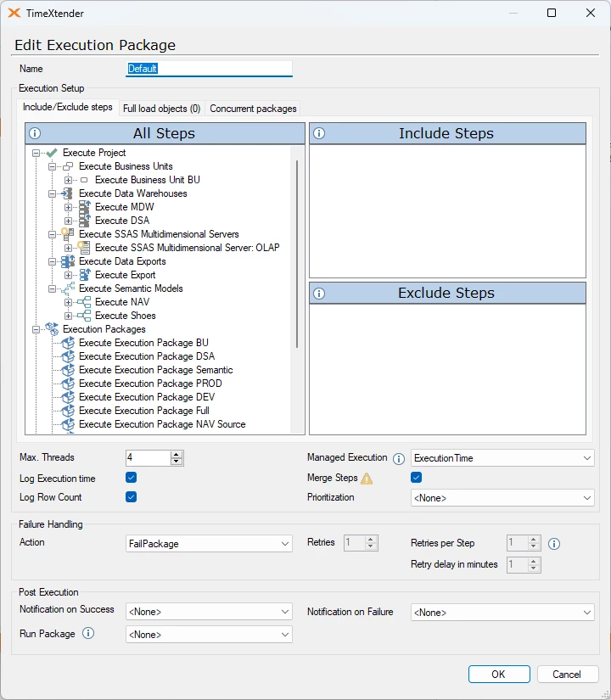This screenshot has height=700, width=611.
Task: Close the TimeXtender dialog window
Action: point(591,13)
